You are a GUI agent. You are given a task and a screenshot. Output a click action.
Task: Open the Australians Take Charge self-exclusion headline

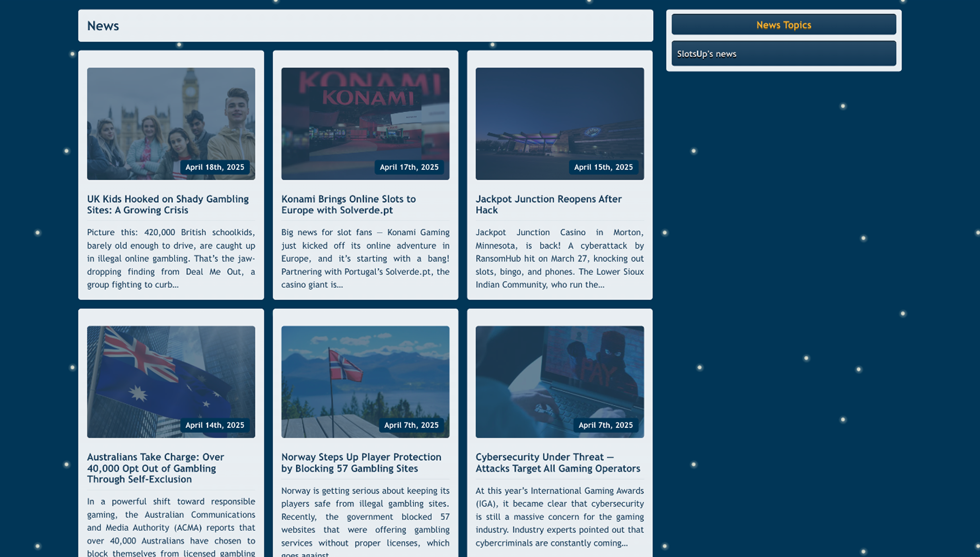pyautogui.click(x=156, y=468)
